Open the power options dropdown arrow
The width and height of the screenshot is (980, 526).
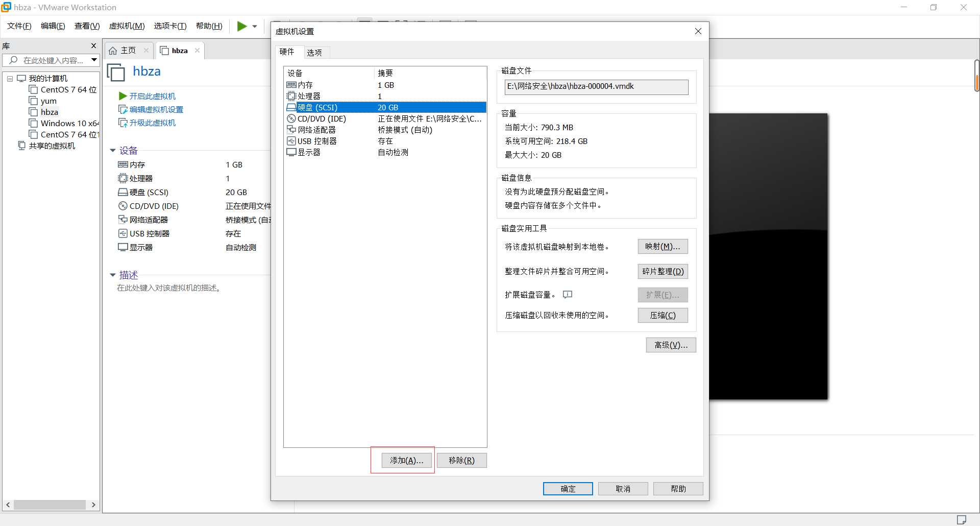point(255,27)
